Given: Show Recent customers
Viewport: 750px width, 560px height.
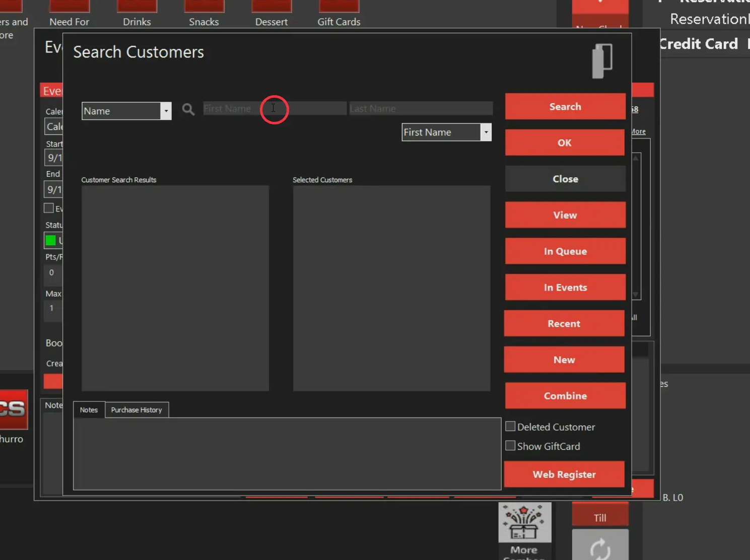Looking at the screenshot, I should point(564,323).
